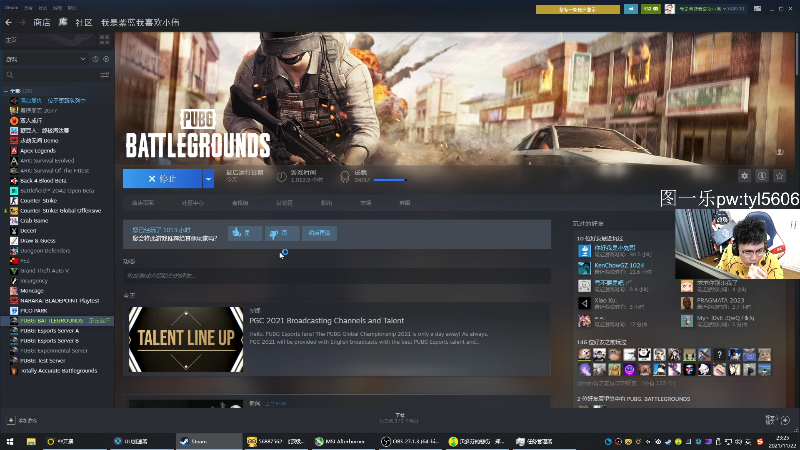Collapse the all-games list section

click(6, 91)
